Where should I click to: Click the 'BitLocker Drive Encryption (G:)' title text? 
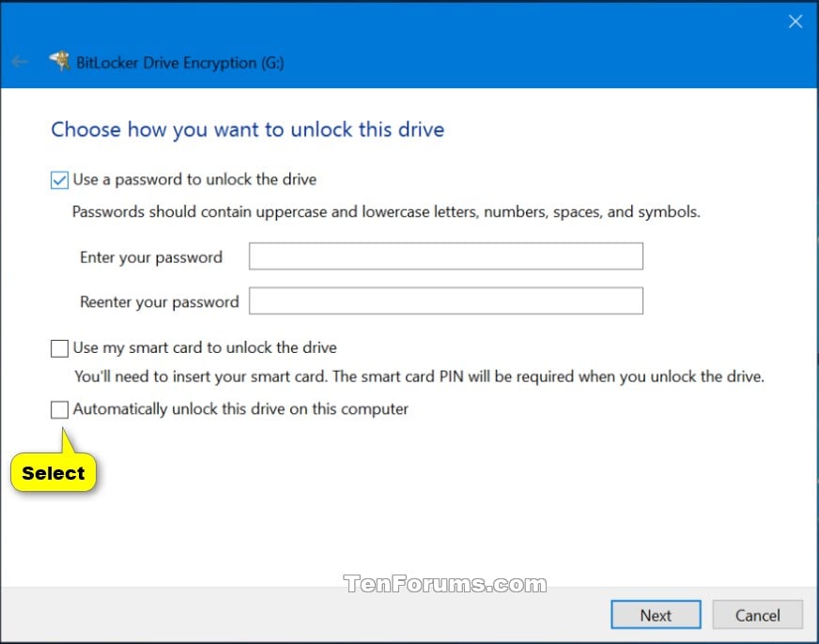point(180,63)
